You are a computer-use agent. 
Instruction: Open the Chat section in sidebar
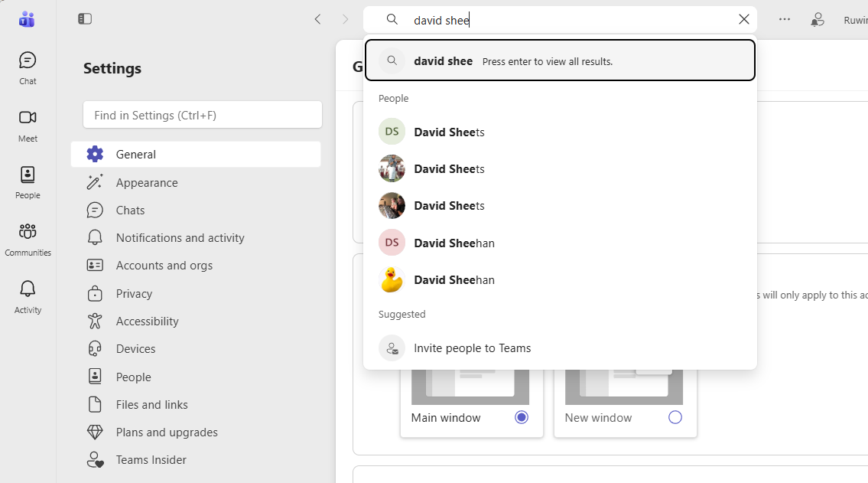[28, 69]
